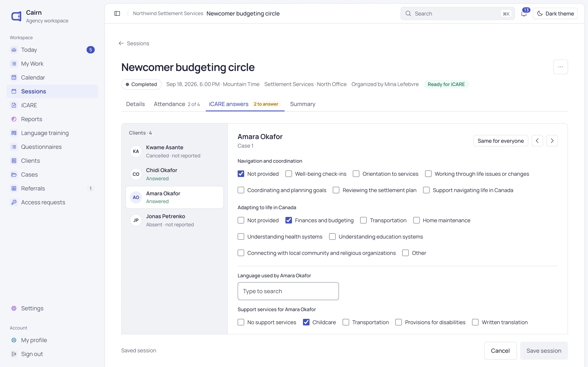Open the session more options menu
The height and width of the screenshot is (367, 588).
(x=561, y=67)
